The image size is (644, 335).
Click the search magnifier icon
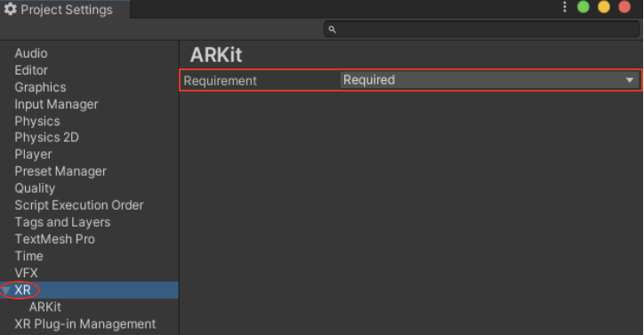click(333, 29)
